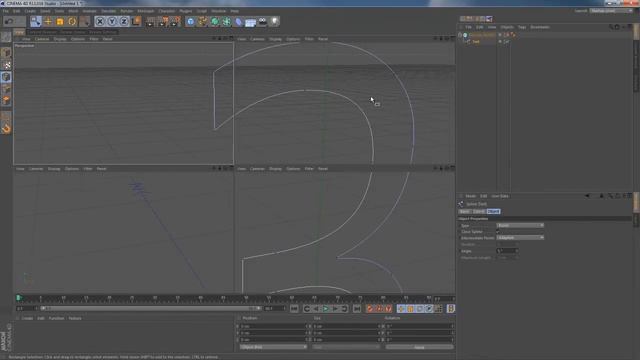Activate Points mode in left toolbar
The height and width of the screenshot is (360, 640).
[x=6, y=77]
